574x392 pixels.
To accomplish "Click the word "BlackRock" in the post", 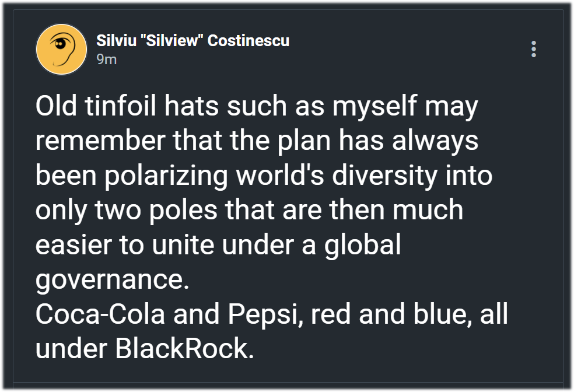I will (x=184, y=349).
